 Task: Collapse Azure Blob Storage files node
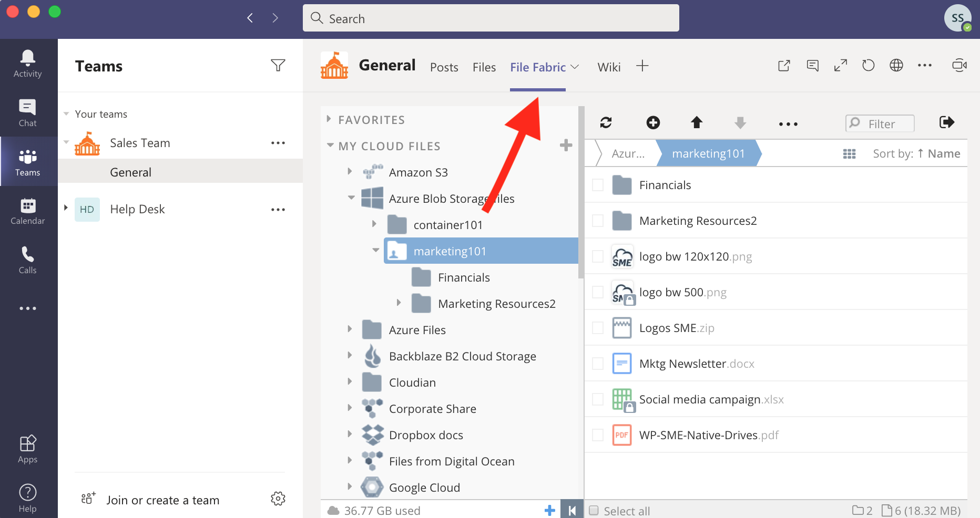coord(351,198)
